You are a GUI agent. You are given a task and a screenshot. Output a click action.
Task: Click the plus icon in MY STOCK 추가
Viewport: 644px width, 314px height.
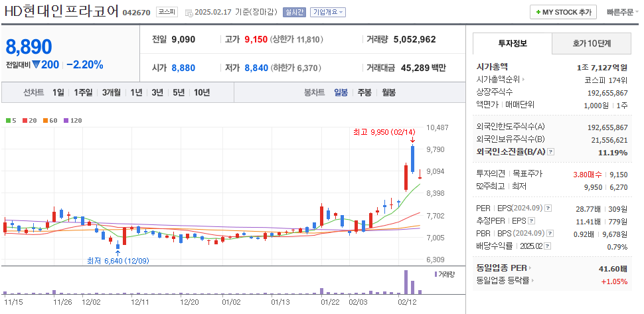538,13
